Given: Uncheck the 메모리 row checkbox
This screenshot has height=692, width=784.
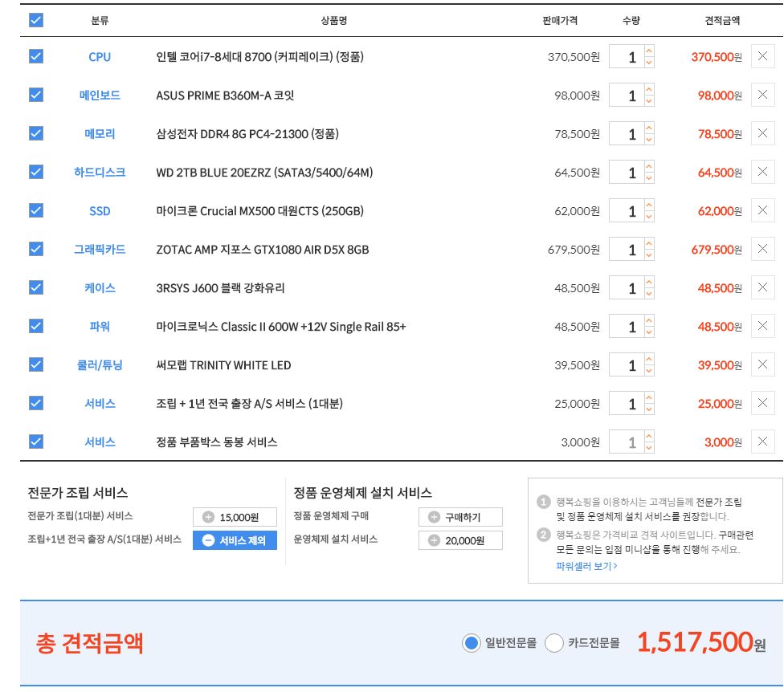Looking at the screenshot, I should pos(36,133).
